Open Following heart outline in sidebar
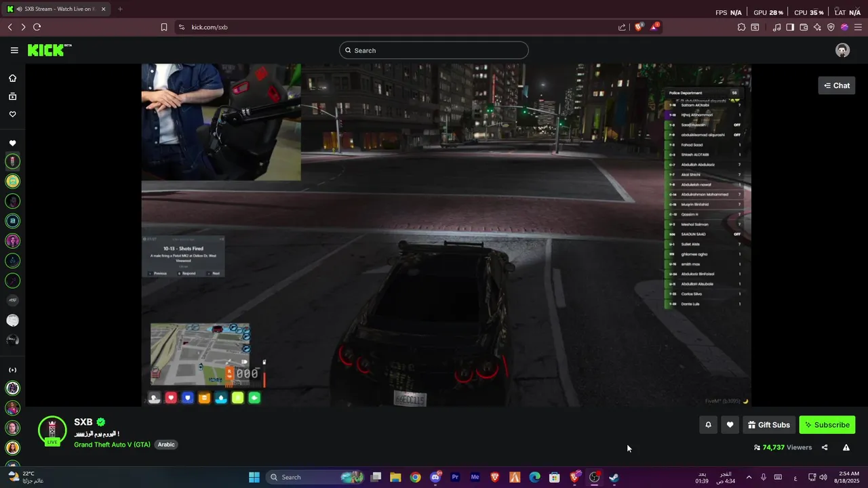The width and height of the screenshot is (868, 488). click(12, 114)
